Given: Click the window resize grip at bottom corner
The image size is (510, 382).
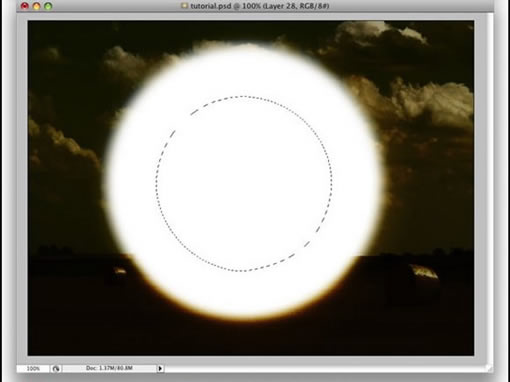Looking at the screenshot, I should 489,368.
